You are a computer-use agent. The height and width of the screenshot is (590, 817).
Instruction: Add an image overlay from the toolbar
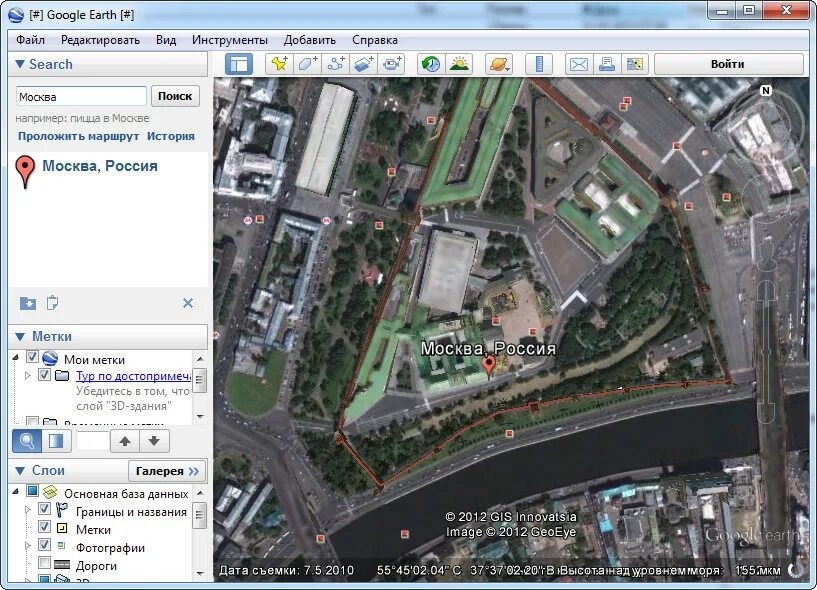(x=364, y=64)
